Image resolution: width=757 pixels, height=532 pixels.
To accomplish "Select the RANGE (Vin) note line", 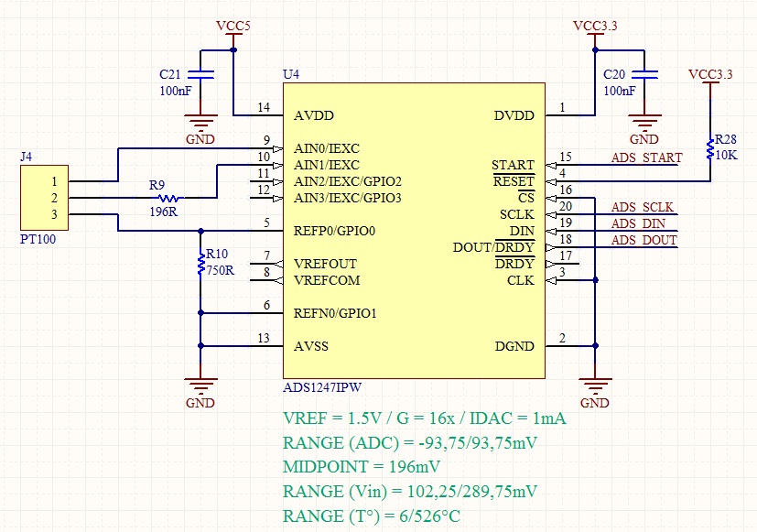I will [x=410, y=492].
